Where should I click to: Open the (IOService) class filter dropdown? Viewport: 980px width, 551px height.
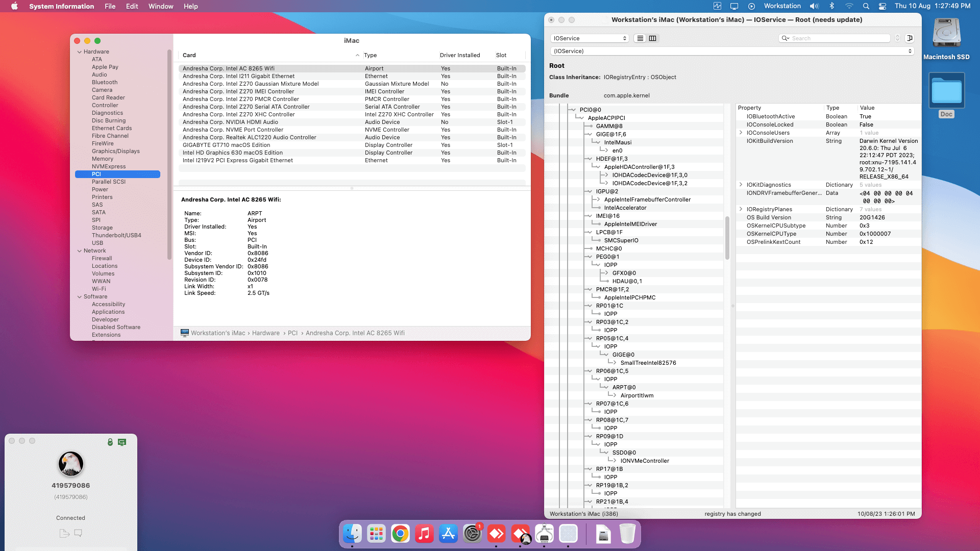(732, 51)
